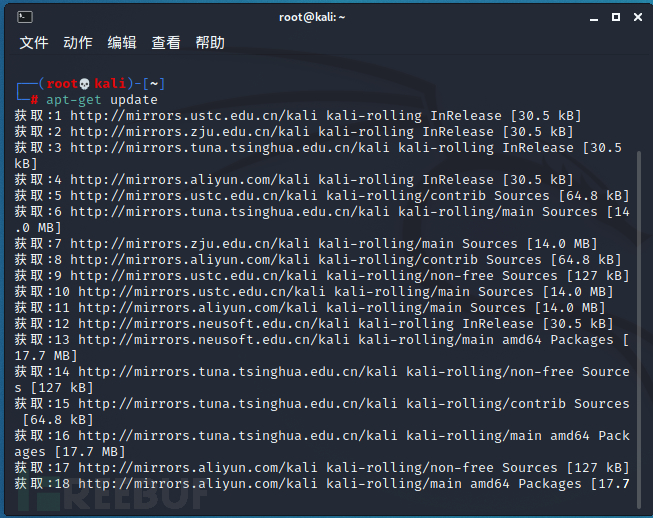This screenshot has height=518, width=653.
Task: Click the aliyun mirror URL on line 18
Action: (x=198, y=484)
